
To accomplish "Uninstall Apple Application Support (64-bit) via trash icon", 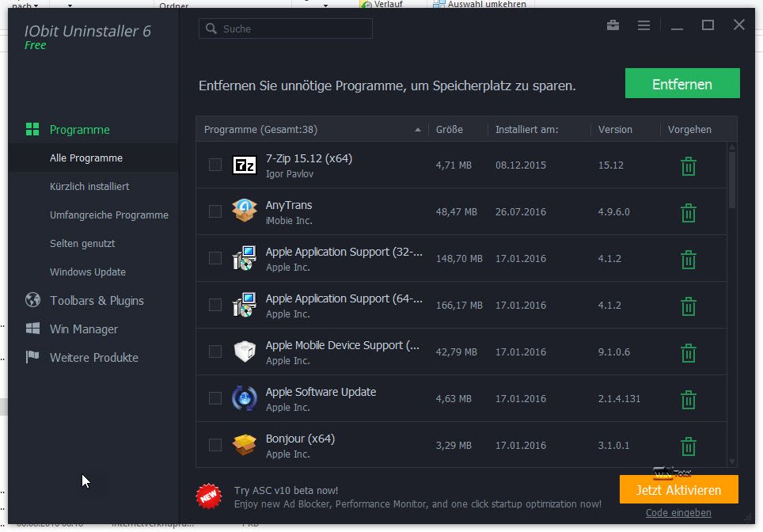I will [688, 306].
